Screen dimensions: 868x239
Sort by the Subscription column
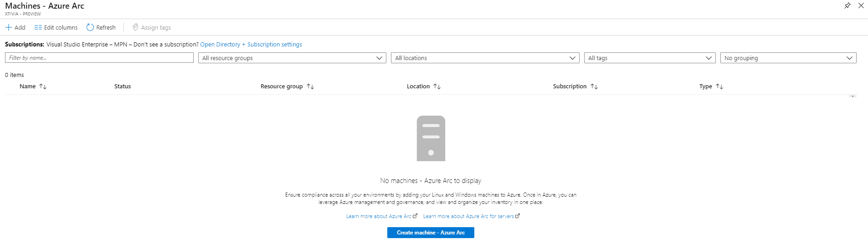pos(575,86)
